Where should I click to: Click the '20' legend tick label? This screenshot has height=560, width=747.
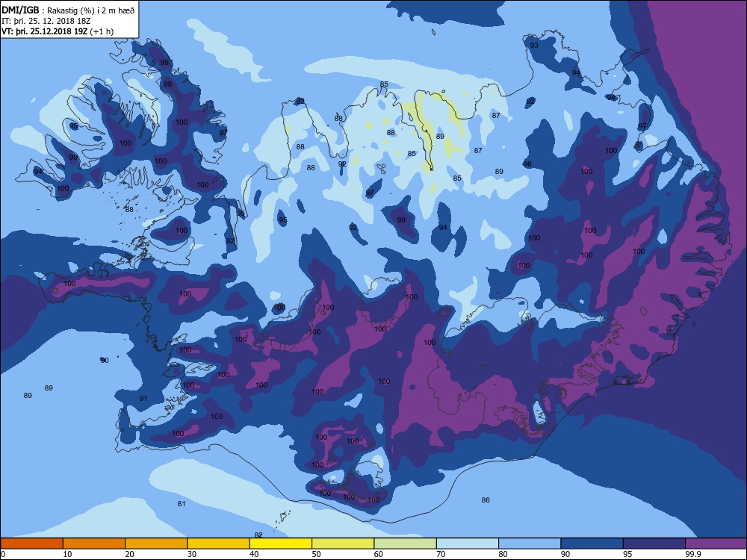(129, 554)
